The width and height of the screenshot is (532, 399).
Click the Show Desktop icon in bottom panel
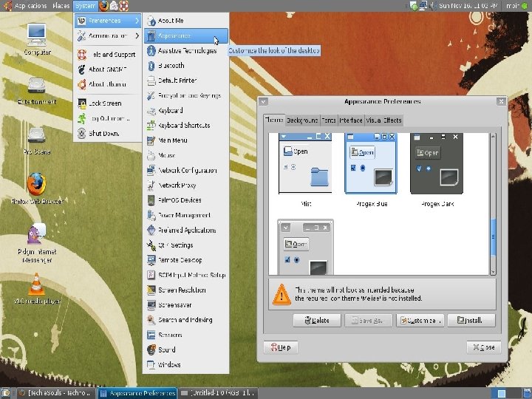(5, 393)
